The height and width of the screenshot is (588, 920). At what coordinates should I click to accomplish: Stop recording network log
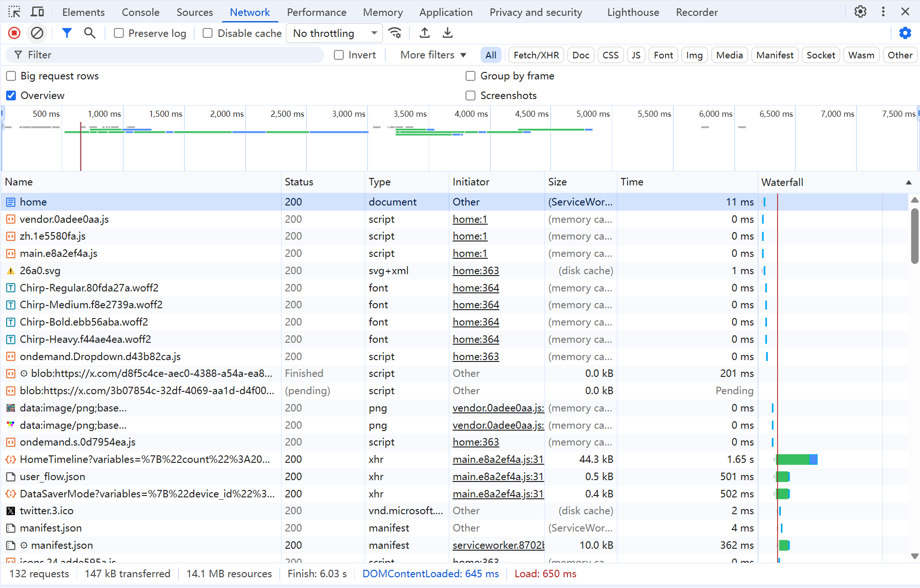(x=14, y=33)
